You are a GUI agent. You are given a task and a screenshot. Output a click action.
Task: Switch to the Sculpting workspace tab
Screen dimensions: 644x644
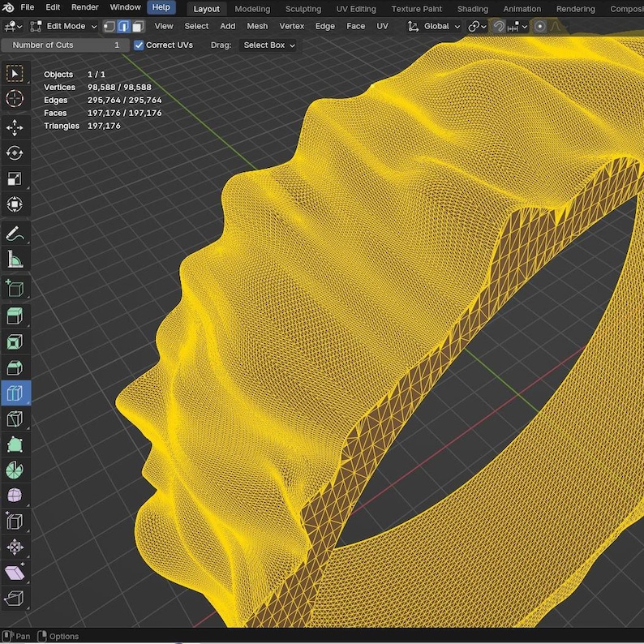(303, 9)
